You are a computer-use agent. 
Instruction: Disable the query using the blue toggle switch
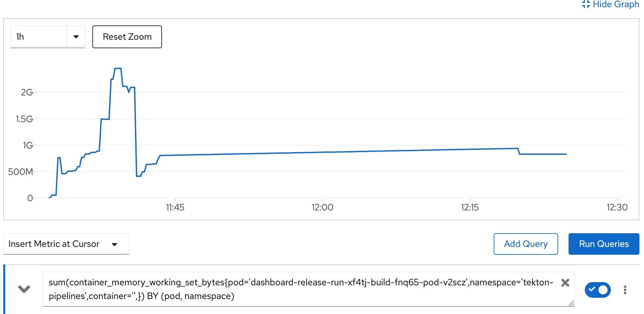click(x=598, y=289)
